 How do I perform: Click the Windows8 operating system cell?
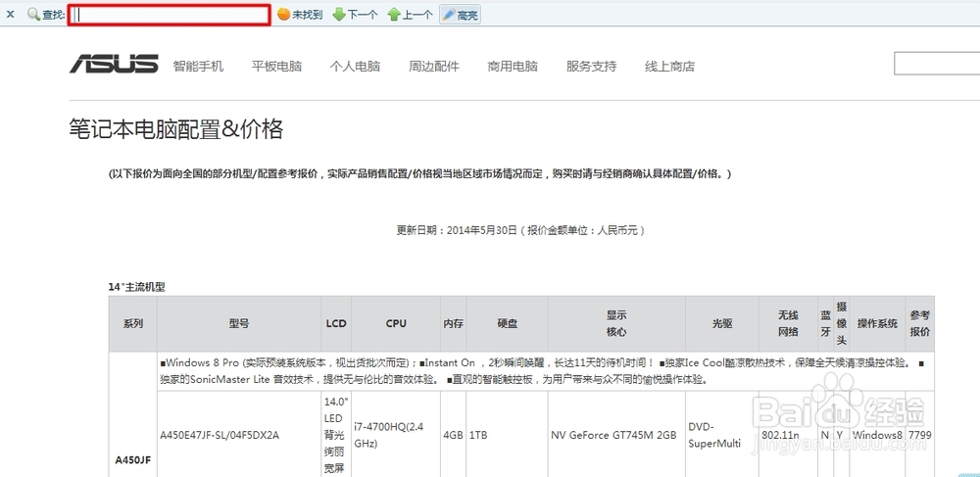click(877, 435)
